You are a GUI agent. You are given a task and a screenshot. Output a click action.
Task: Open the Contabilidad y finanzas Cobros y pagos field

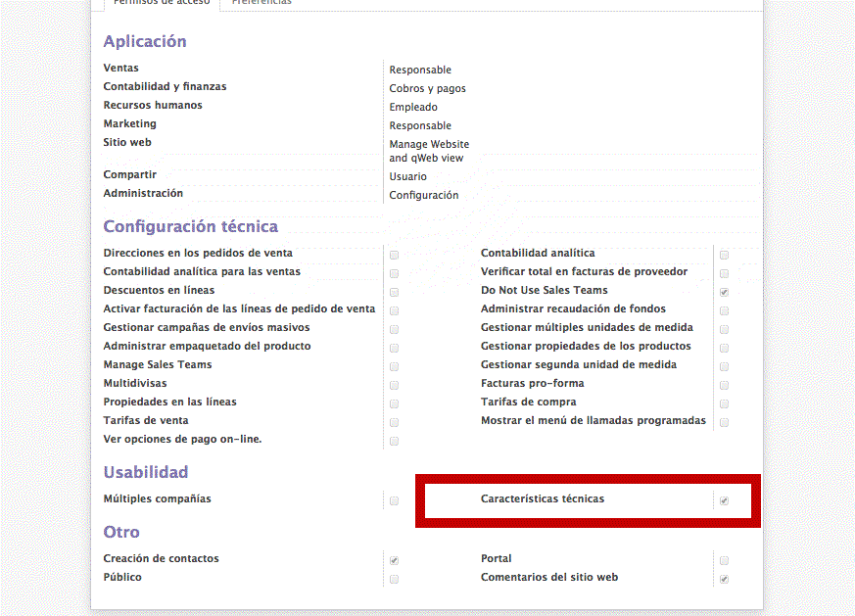pyautogui.click(x=427, y=89)
